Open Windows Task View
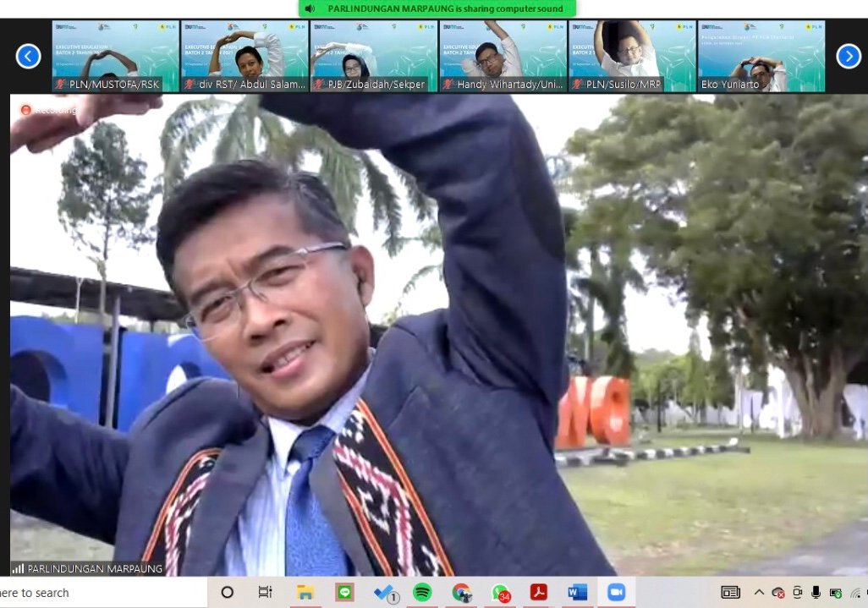This screenshot has width=868, height=608. click(x=265, y=593)
